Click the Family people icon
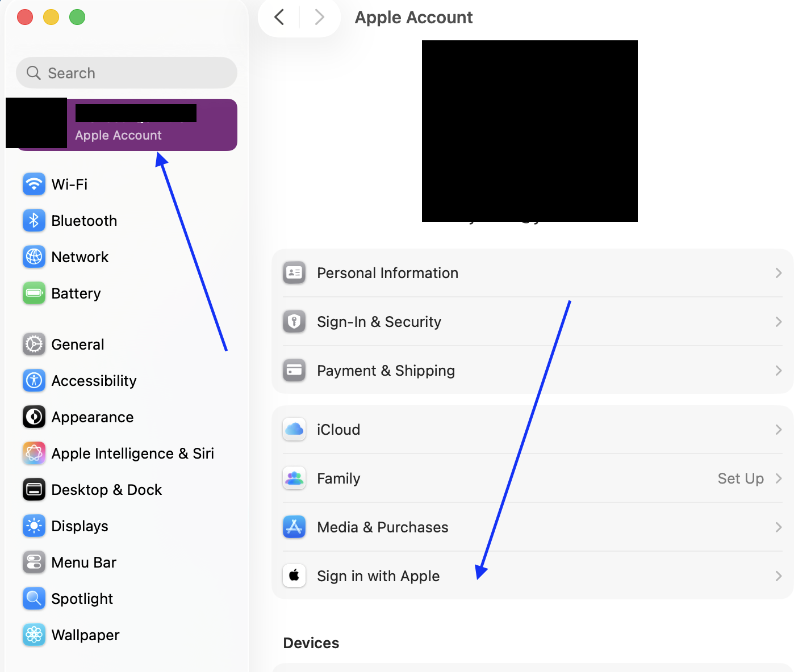Screen dimensions: 811x672 [x=294, y=478]
